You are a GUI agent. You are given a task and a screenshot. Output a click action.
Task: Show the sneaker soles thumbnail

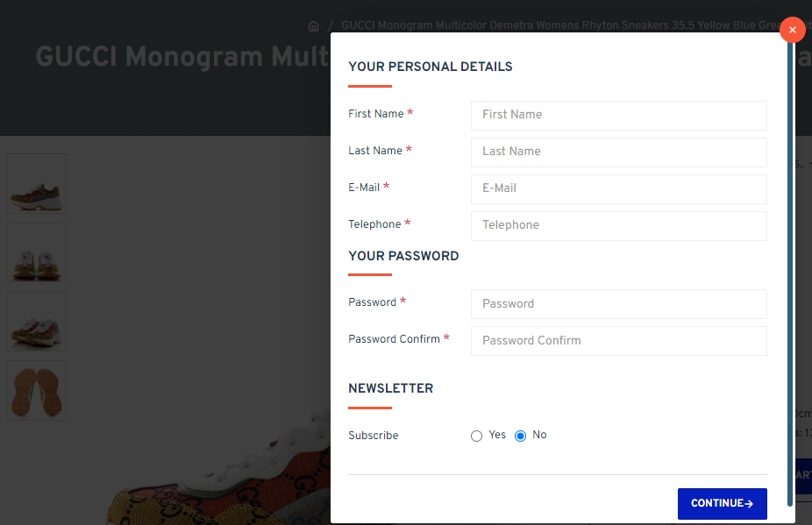[x=37, y=390]
